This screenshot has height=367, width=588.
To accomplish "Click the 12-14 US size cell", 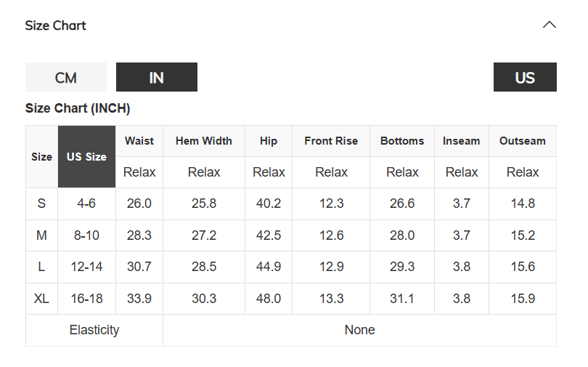I will click(86, 267).
